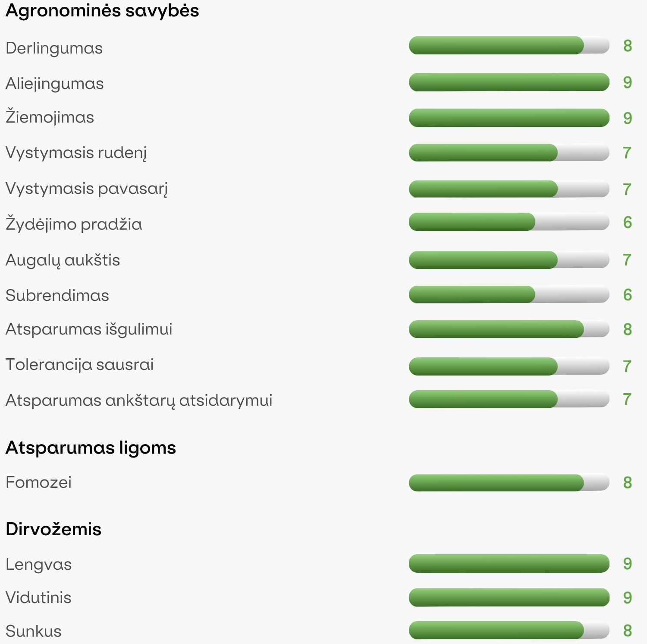Select the Žiemojimas rating bar
The width and height of the screenshot is (647, 644).
(x=509, y=118)
